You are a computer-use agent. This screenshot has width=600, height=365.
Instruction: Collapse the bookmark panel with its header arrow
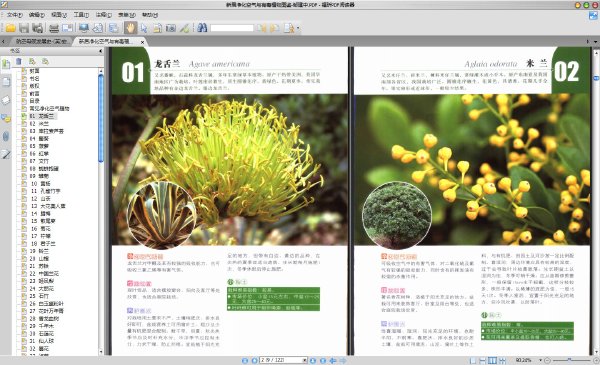tap(100, 51)
